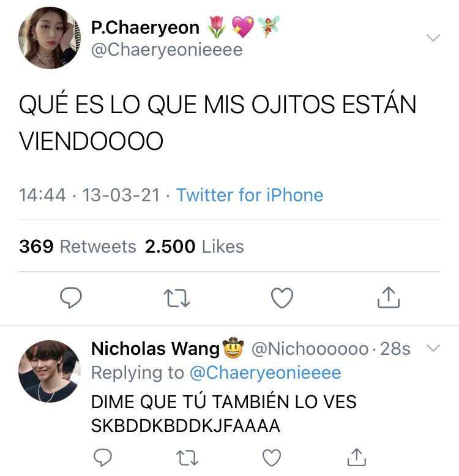The width and height of the screenshot is (459, 476).
Task: Like the main tweet with the heart icon
Action: tap(282, 298)
